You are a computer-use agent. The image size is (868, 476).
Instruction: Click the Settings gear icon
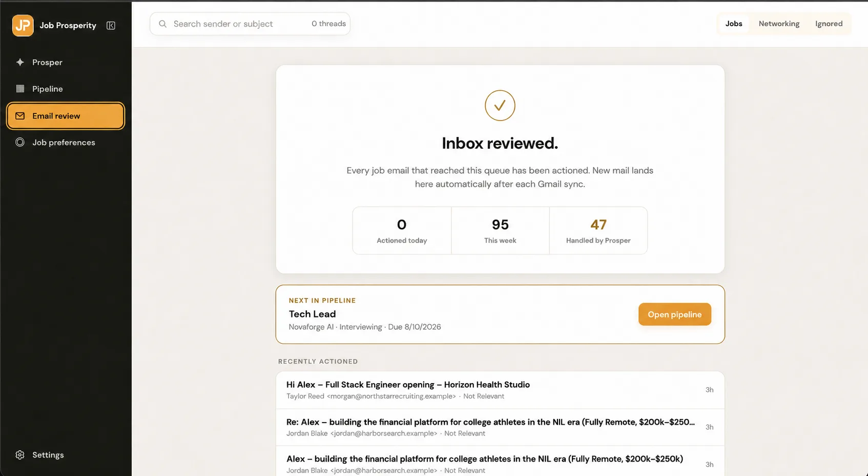point(20,455)
